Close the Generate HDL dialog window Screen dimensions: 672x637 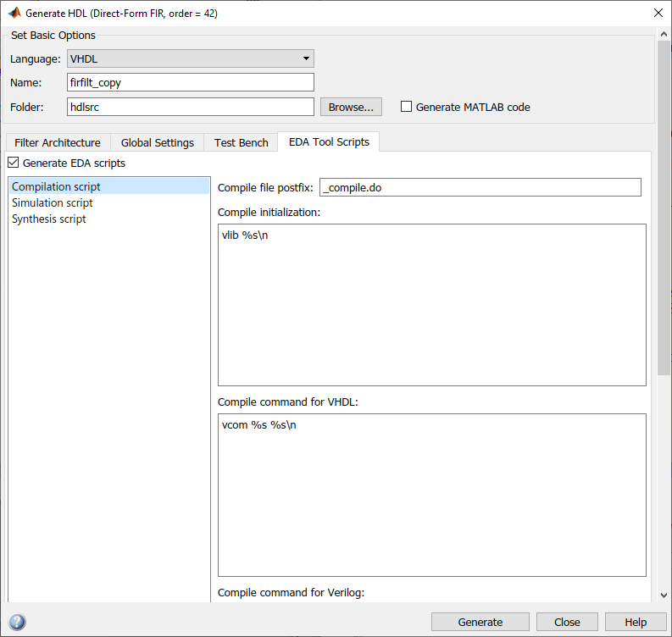pos(658,13)
